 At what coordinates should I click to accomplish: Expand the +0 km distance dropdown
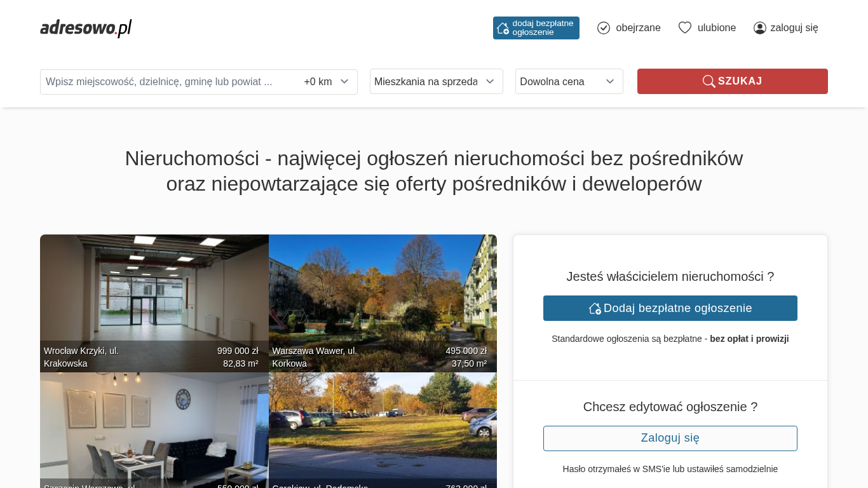point(327,81)
